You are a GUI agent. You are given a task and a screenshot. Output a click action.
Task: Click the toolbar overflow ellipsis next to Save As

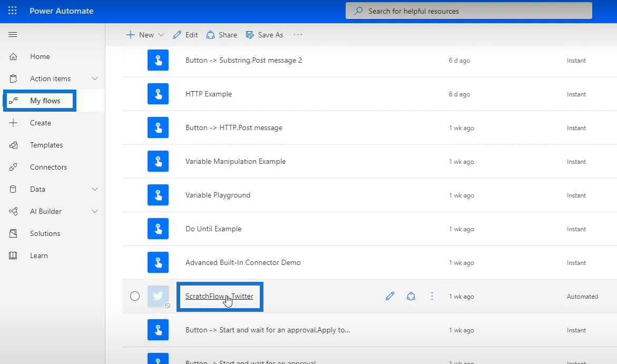click(x=298, y=35)
